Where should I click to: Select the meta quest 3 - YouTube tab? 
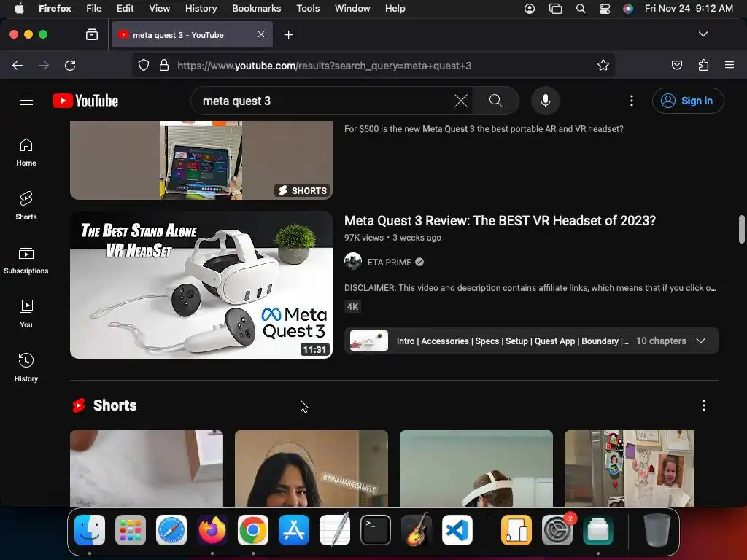pyautogui.click(x=193, y=35)
